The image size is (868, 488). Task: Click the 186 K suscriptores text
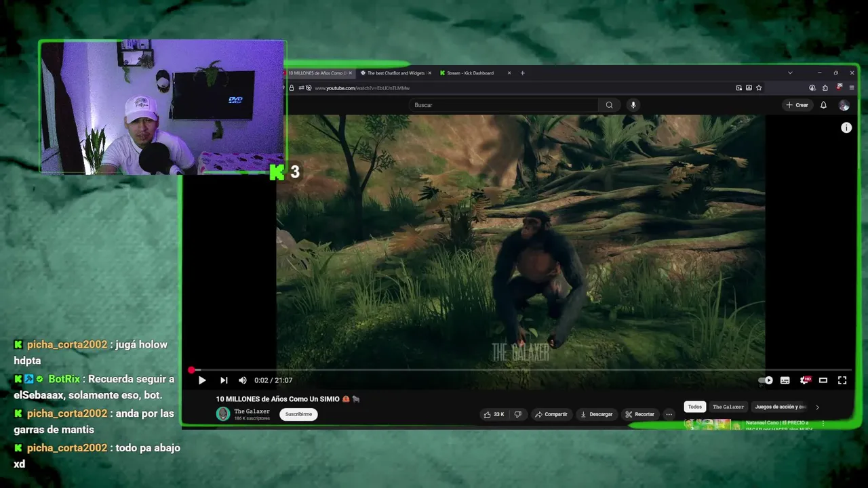(252, 418)
